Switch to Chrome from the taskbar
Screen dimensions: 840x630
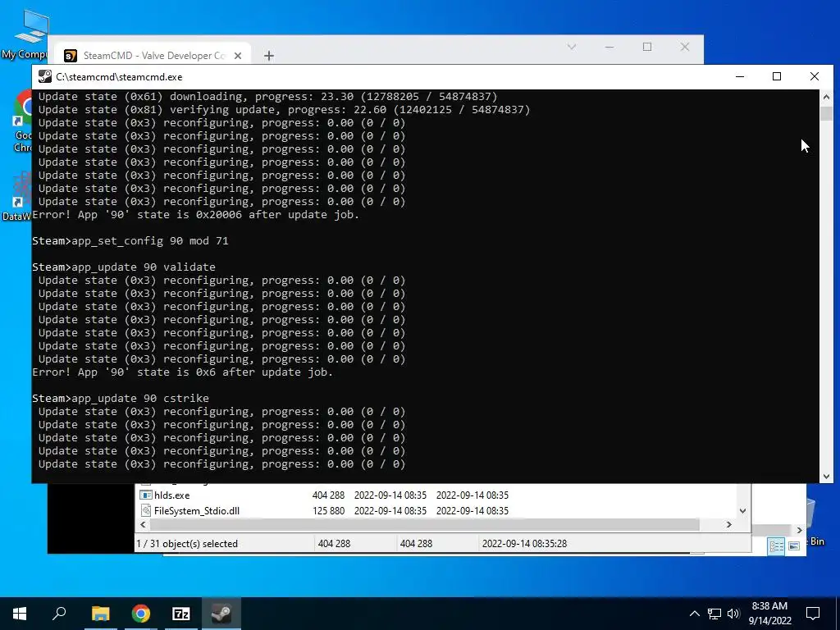(x=141, y=614)
